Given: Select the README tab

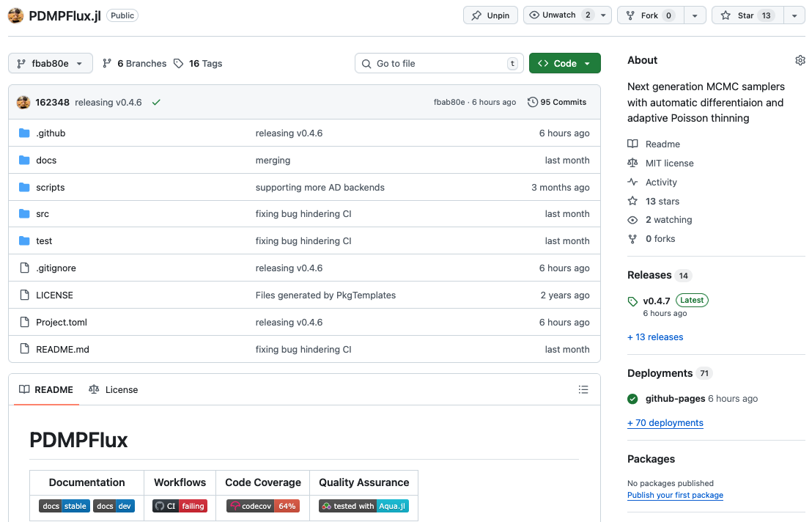Looking at the screenshot, I should tap(46, 389).
